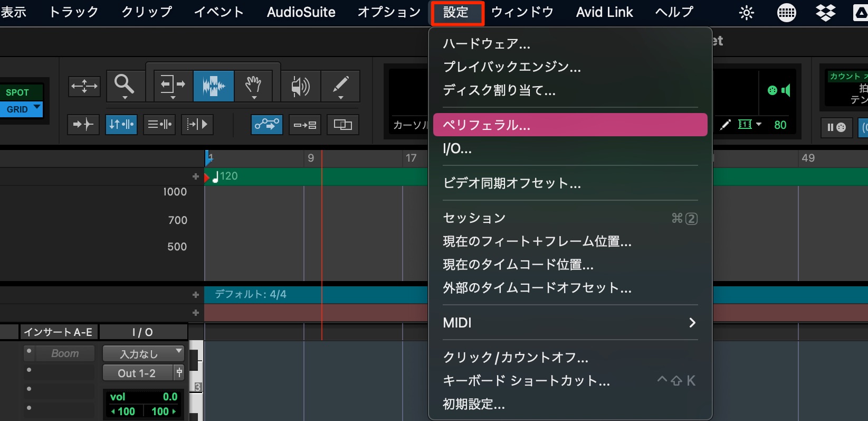
Task: Expand the MIDI submenu
Action: point(570,323)
